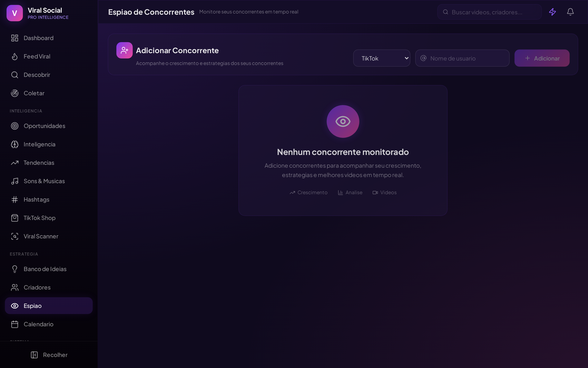Click the ESTRATEGIA section header
The width and height of the screenshot is (588, 368).
click(x=24, y=254)
